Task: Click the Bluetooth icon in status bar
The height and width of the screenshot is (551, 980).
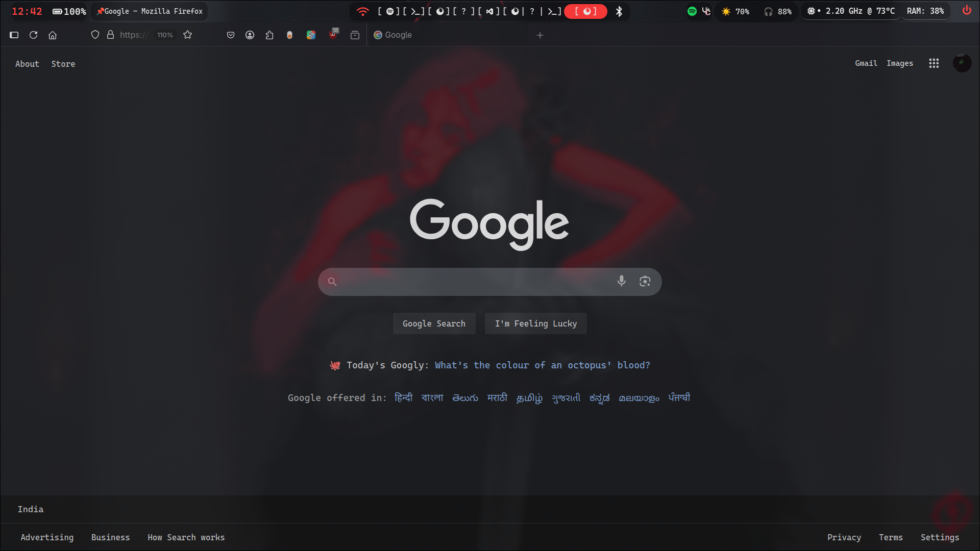Action: [619, 11]
